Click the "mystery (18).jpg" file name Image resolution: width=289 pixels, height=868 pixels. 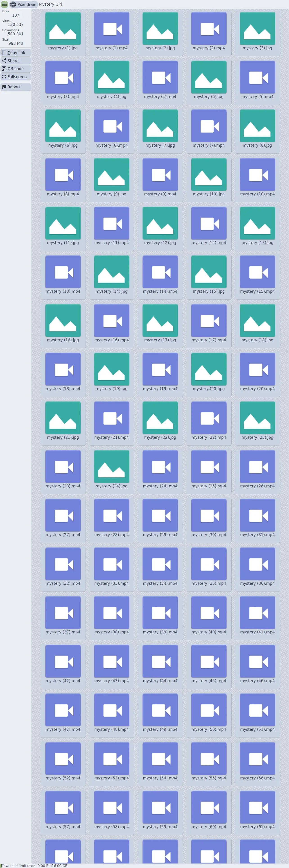(x=257, y=340)
